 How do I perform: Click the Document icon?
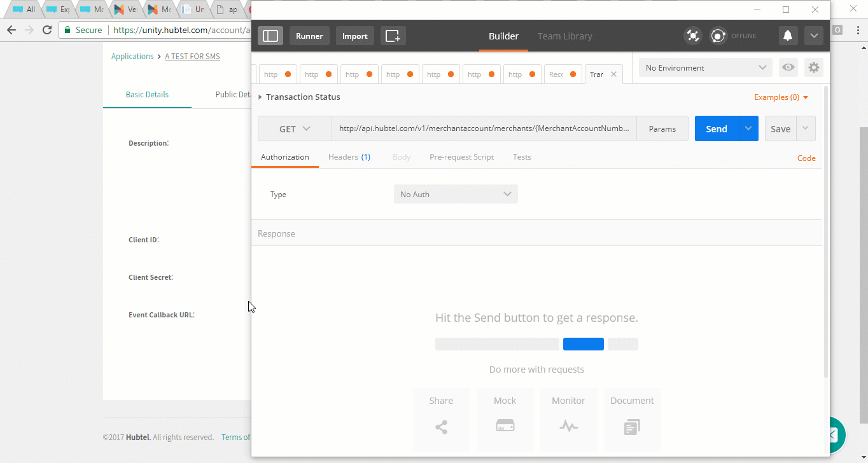(x=632, y=427)
